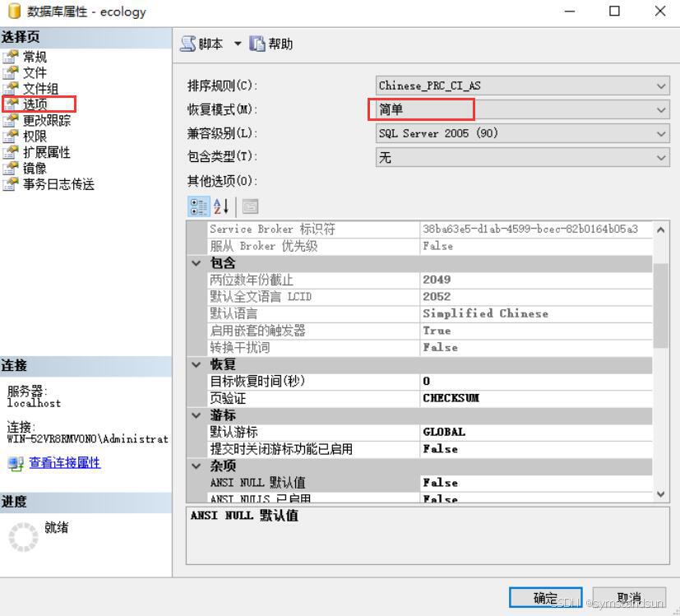Image resolution: width=680 pixels, height=616 pixels.
Task: Maximize the 数据库属性 window
Action: pyautogui.click(x=614, y=12)
